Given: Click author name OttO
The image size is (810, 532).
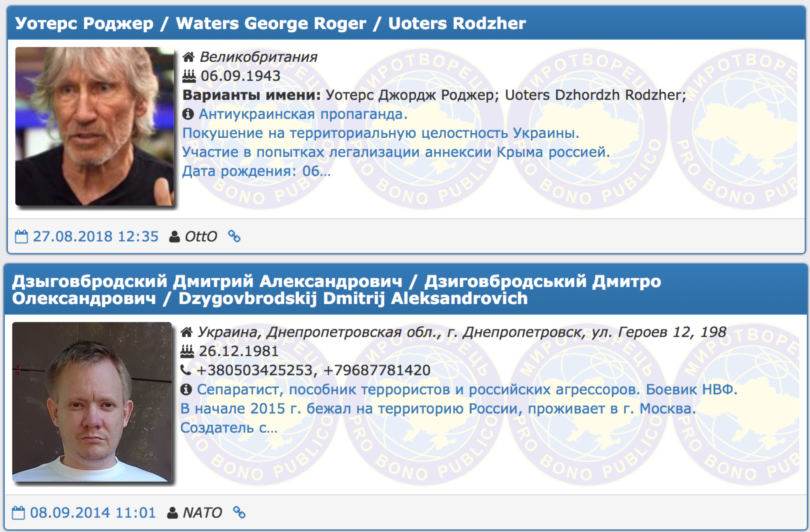Looking at the screenshot, I should 201,236.
